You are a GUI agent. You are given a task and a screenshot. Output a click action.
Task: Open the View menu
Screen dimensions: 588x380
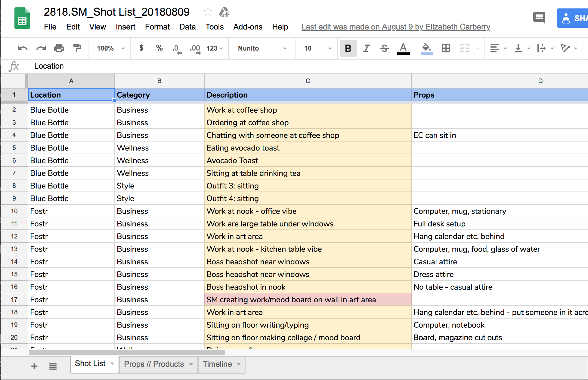click(97, 27)
